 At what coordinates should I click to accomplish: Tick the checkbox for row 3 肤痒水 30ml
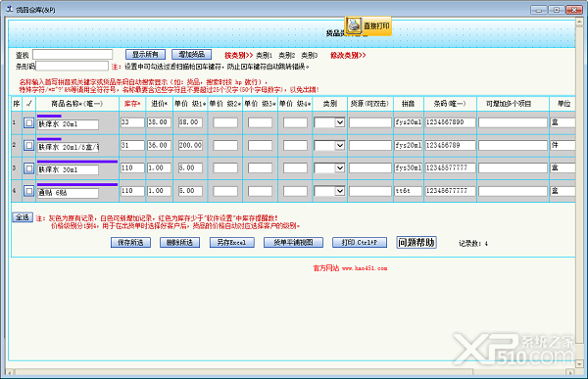(28, 168)
